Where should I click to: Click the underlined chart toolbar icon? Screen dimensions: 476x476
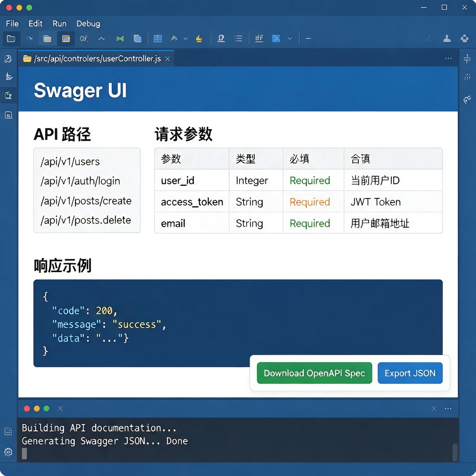[x=259, y=39]
